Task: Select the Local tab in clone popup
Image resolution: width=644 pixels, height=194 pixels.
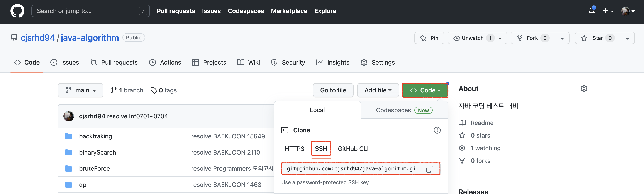Action: click(317, 110)
